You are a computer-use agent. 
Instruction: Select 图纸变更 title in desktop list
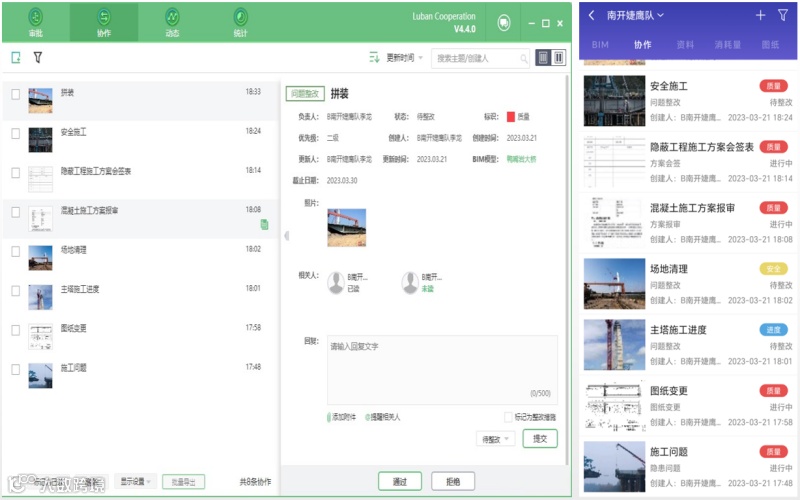[73, 328]
